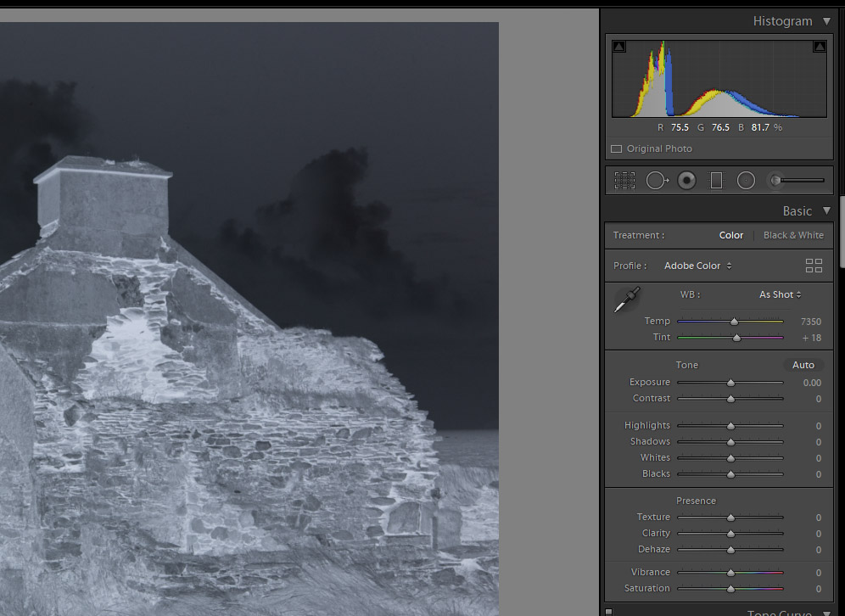Pick the Radial Filter tool
The height and width of the screenshot is (616, 845).
[x=746, y=180]
